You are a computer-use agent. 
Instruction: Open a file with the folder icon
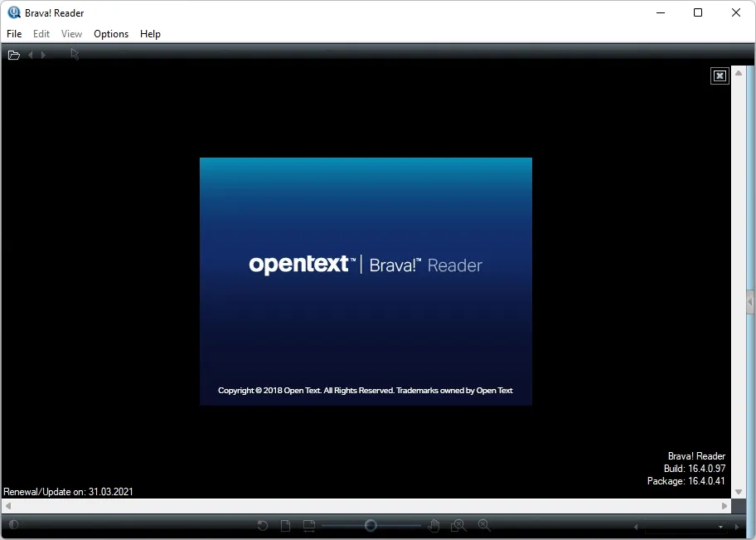(14, 55)
